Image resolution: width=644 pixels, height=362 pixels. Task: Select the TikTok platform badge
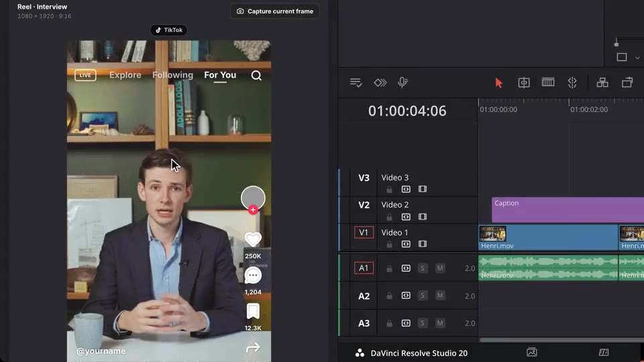click(x=169, y=30)
